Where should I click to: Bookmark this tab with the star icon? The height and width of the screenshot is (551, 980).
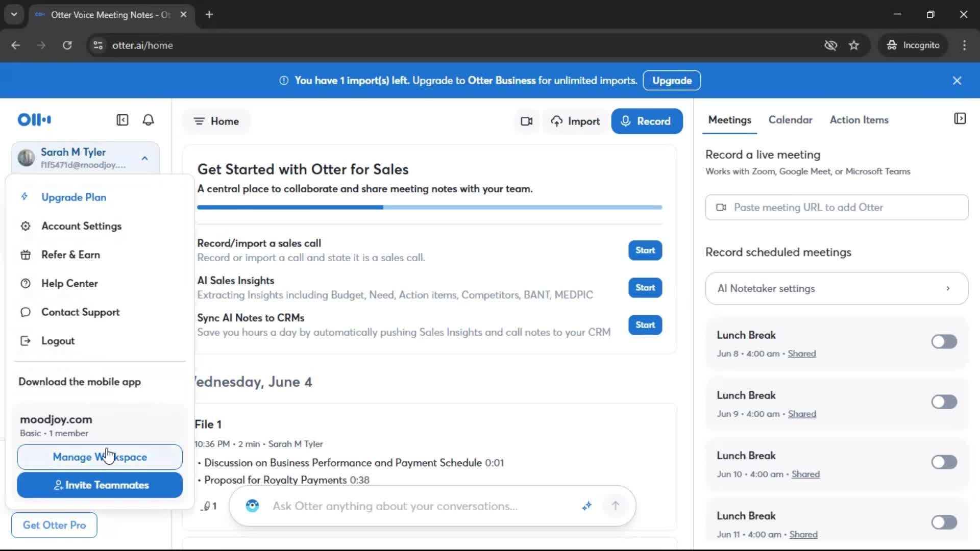tap(854, 45)
